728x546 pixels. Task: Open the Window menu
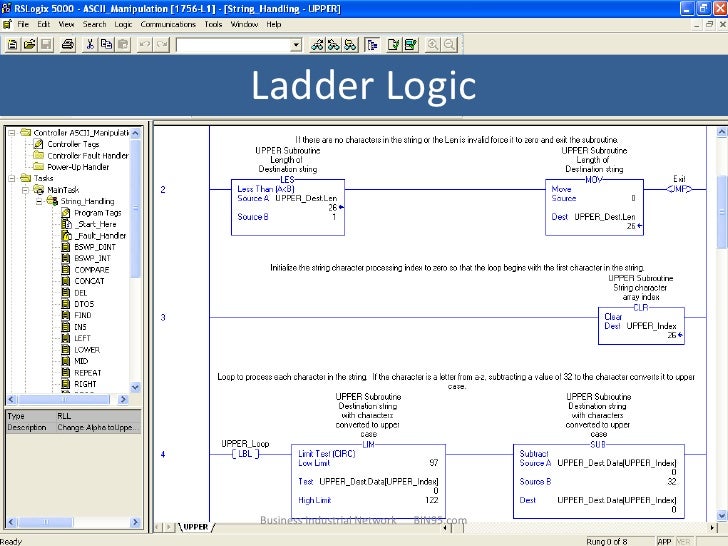coord(244,24)
